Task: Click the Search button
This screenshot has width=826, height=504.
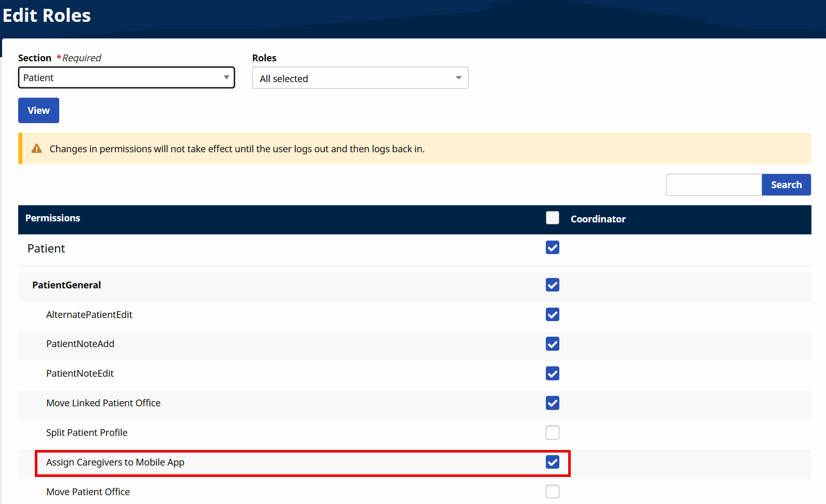Action: 786,185
